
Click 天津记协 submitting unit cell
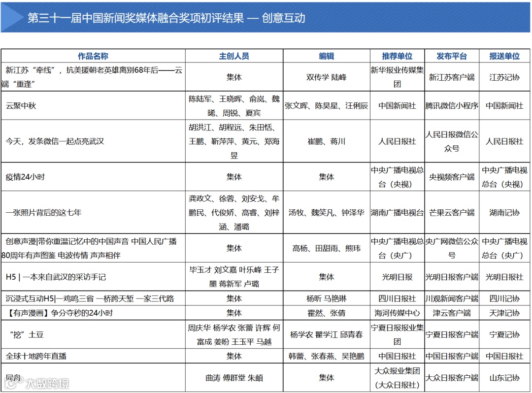tap(504, 313)
